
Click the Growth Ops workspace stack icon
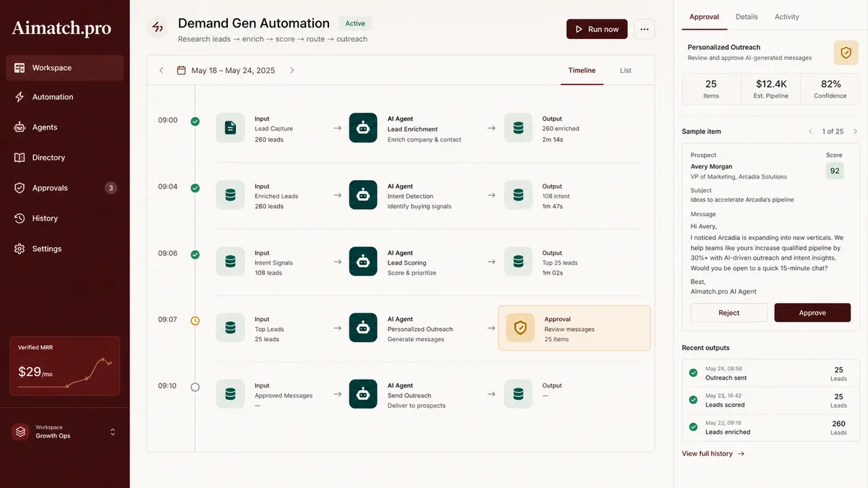(20, 432)
